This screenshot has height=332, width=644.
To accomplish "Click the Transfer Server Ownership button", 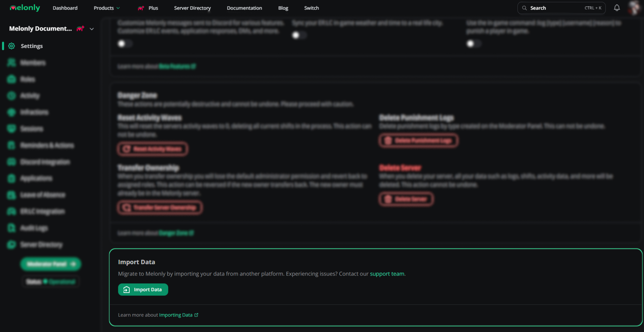I will tap(160, 208).
